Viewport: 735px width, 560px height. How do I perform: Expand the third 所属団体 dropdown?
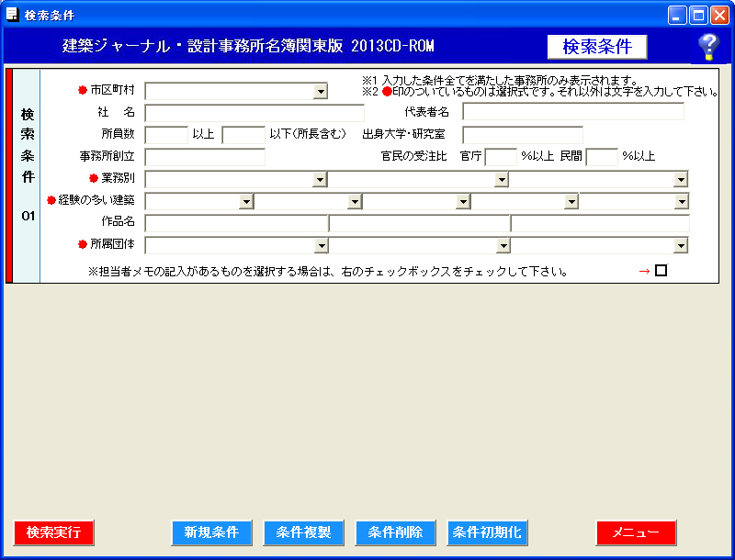[x=681, y=245]
